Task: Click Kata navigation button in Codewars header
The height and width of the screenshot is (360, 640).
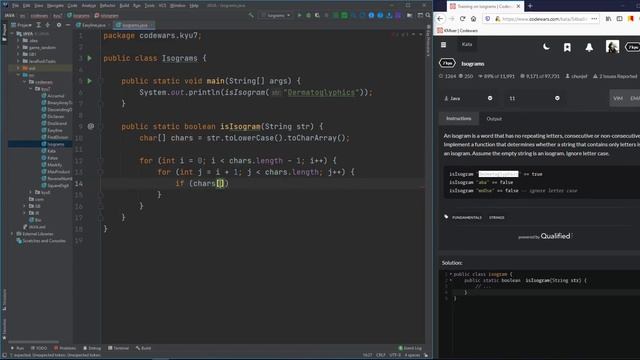Action: click(x=467, y=44)
